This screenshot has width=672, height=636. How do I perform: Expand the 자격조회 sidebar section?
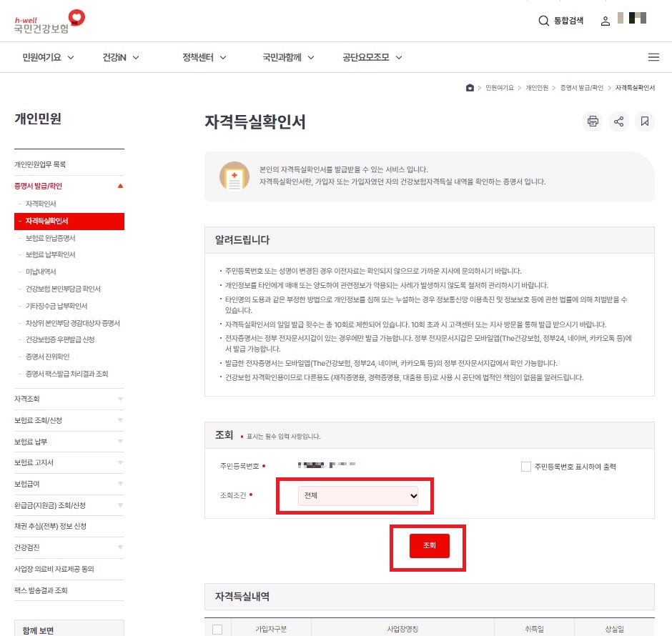pyautogui.click(x=69, y=399)
